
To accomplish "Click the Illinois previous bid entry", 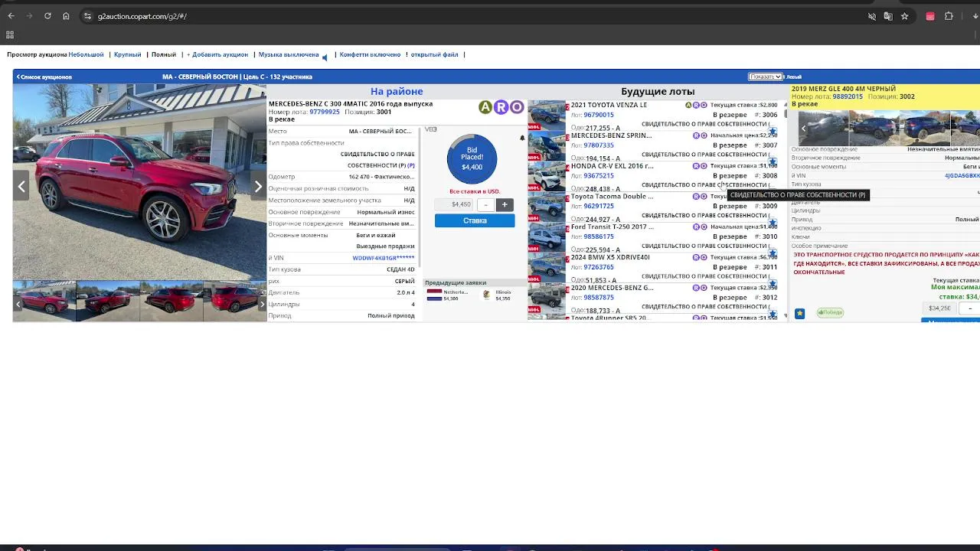I will 498,295.
